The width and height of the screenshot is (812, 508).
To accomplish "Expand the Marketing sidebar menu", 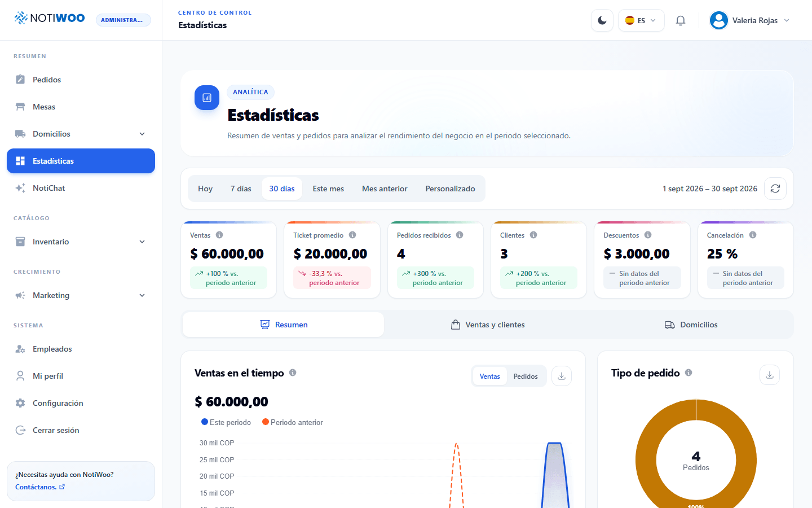I will click(x=81, y=295).
